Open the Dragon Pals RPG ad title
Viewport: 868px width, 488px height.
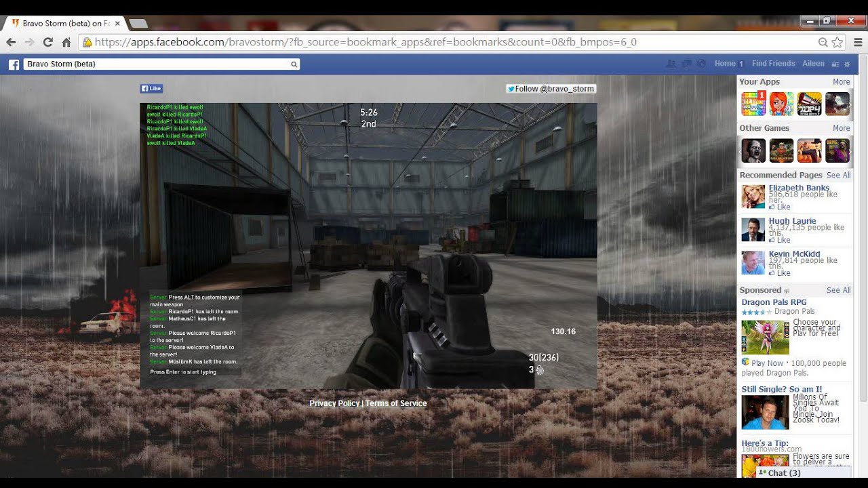pyautogui.click(x=774, y=302)
